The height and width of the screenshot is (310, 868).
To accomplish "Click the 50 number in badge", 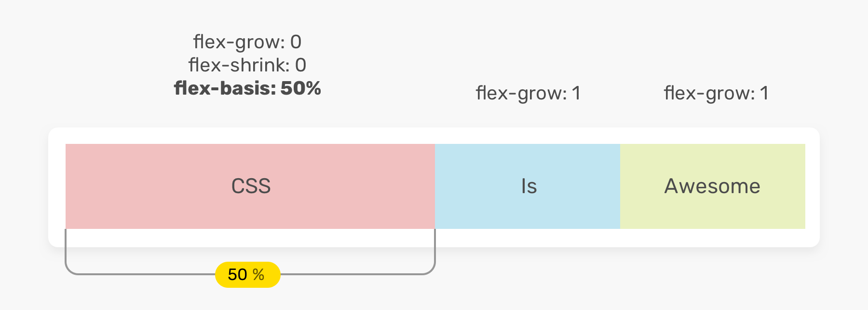I will pyautogui.click(x=238, y=275).
